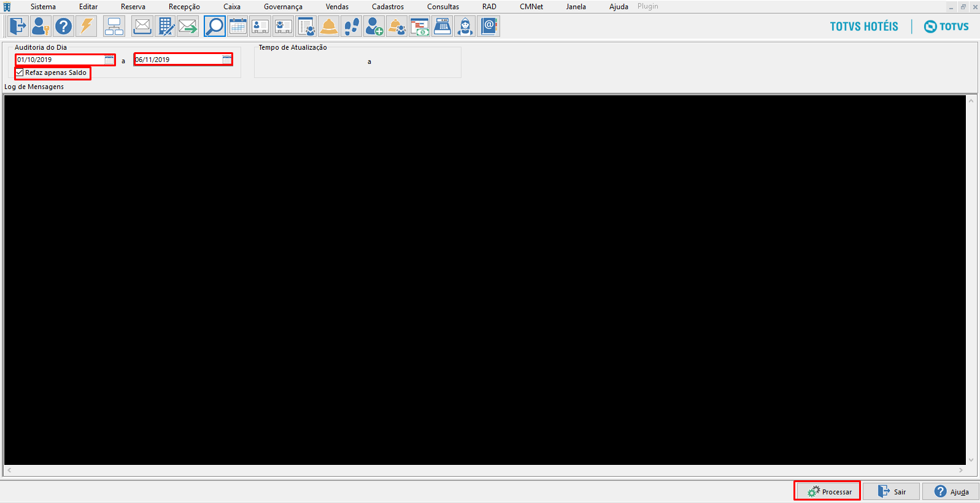Click the housekeeper maid icon
This screenshot has height=503, width=980.
point(465,26)
